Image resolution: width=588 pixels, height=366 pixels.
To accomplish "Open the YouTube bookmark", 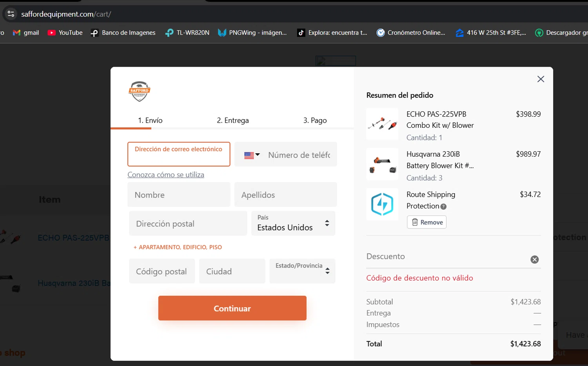I will pos(65,33).
